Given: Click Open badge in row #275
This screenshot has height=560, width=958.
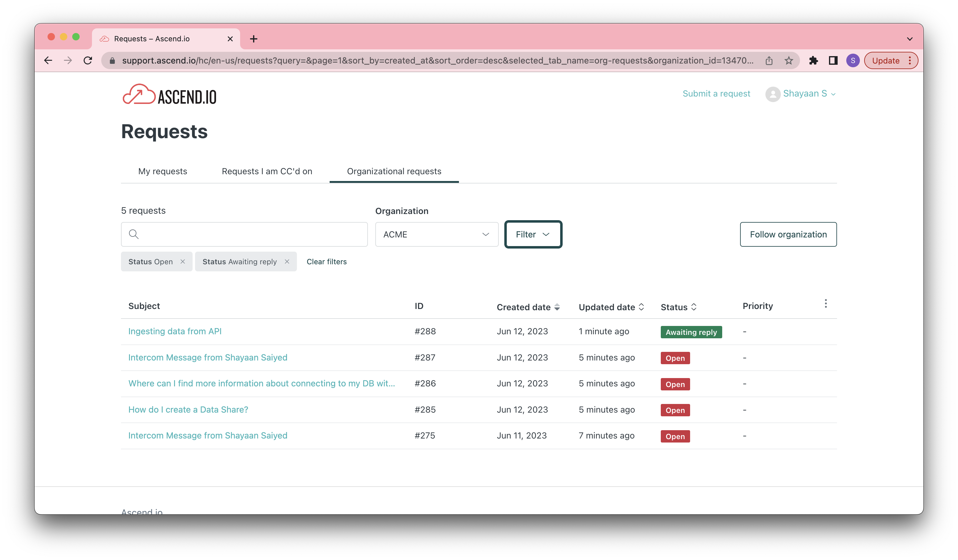Looking at the screenshot, I should pyautogui.click(x=675, y=436).
